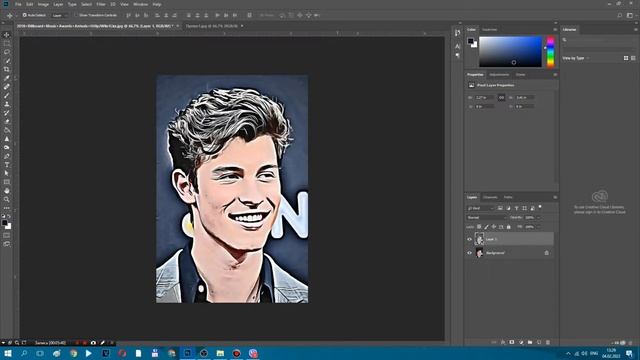640x360 pixels.
Task: Open the Window menu
Action: [141, 4]
